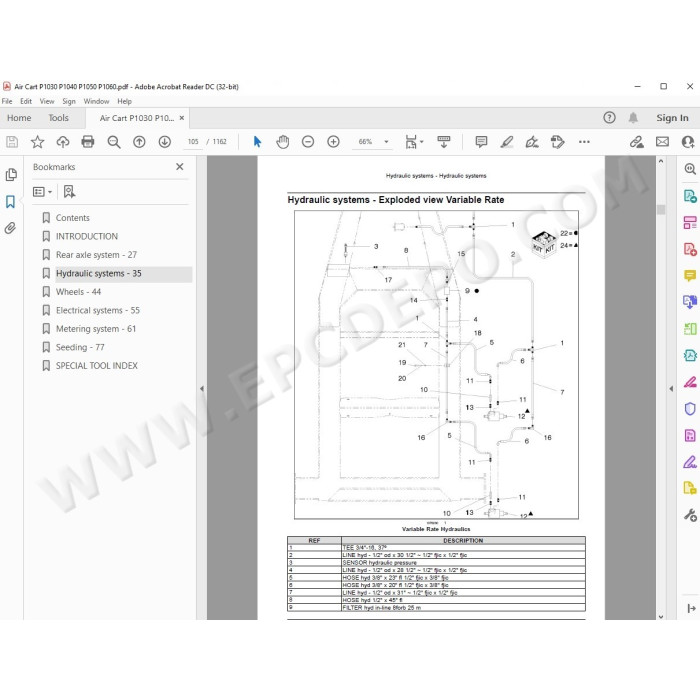Open the Help menu
The image size is (700, 700).
(x=125, y=101)
